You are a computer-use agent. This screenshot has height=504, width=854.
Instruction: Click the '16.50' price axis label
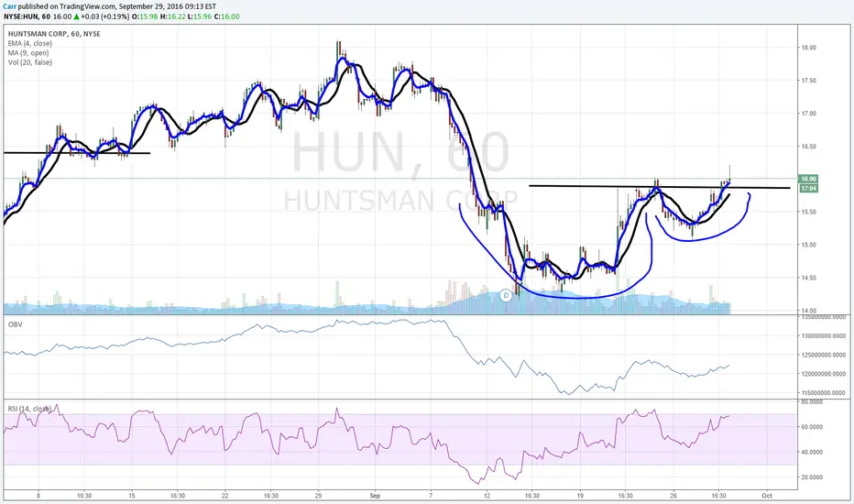(x=809, y=147)
